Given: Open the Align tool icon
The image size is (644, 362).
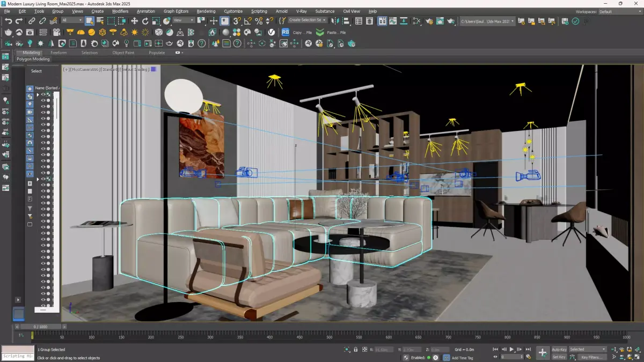Looking at the screenshot, I should 346,21.
